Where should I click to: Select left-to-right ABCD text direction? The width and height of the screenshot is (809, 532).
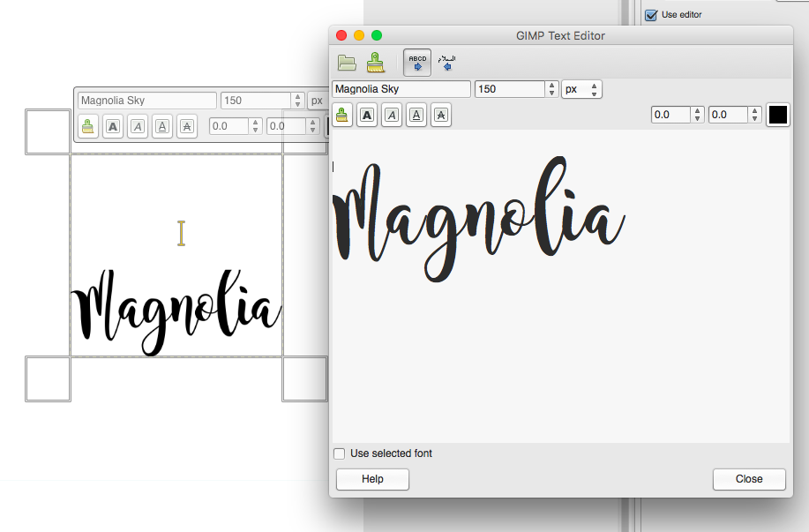click(x=417, y=63)
